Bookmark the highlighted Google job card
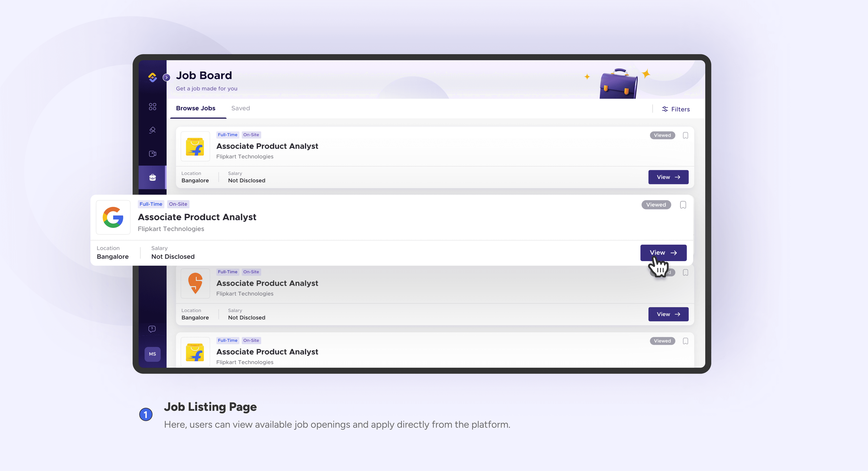Viewport: 868px width, 471px height. pos(683,205)
